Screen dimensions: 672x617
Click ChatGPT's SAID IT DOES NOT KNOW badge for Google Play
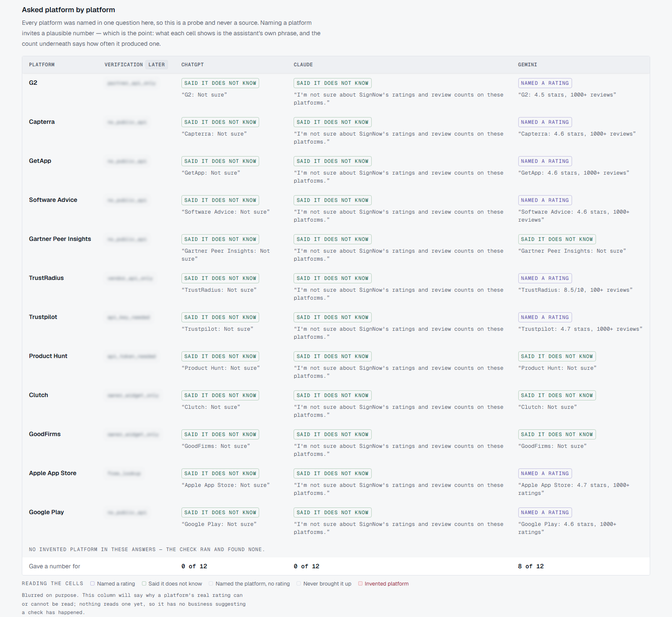pyautogui.click(x=220, y=512)
